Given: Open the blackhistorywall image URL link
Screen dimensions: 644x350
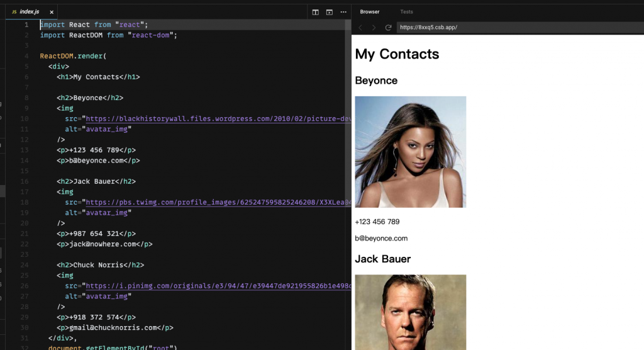Looking at the screenshot, I should coord(218,119).
